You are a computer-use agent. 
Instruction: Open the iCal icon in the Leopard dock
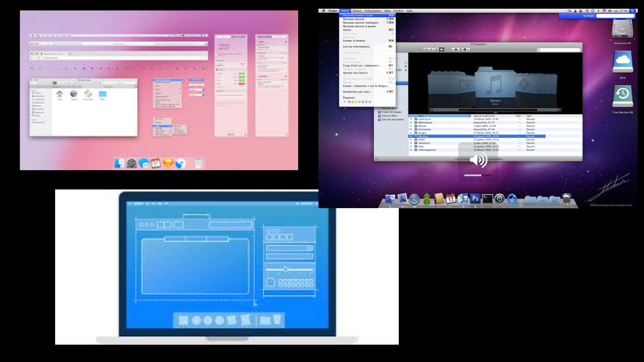click(x=451, y=199)
